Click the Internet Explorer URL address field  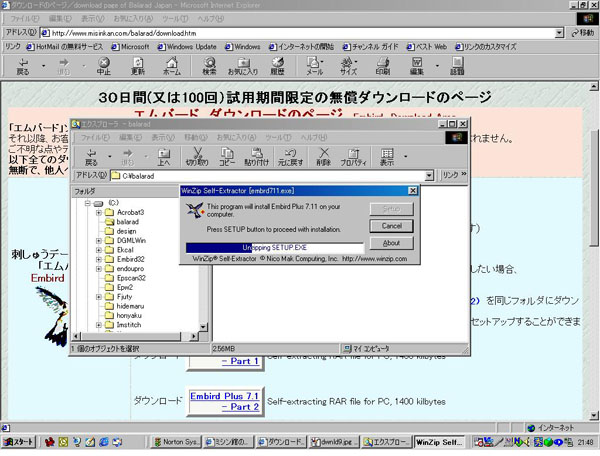tap(302, 33)
